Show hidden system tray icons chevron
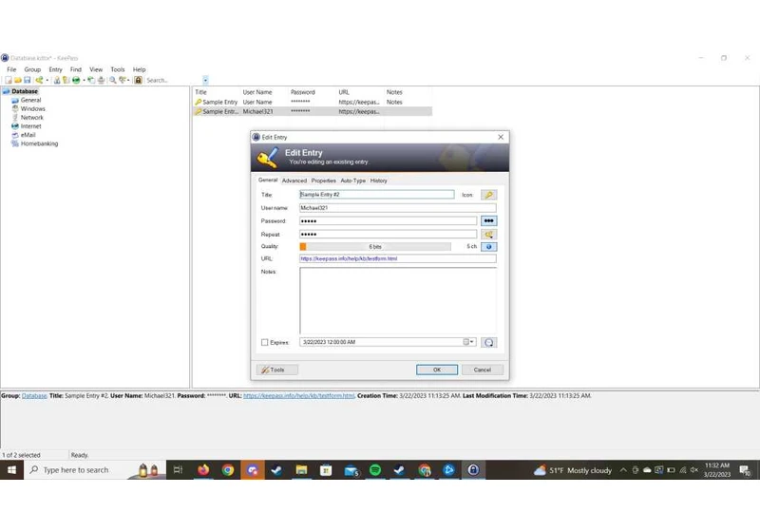This screenshot has height=532, width=760. tap(623, 470)
